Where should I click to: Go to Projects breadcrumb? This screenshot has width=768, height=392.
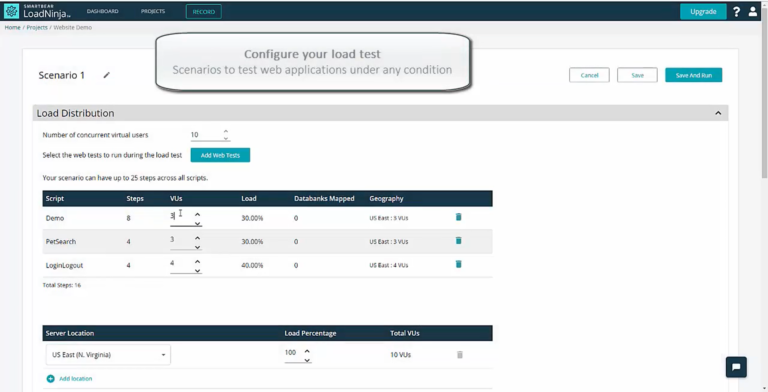[x=37, y=27]
